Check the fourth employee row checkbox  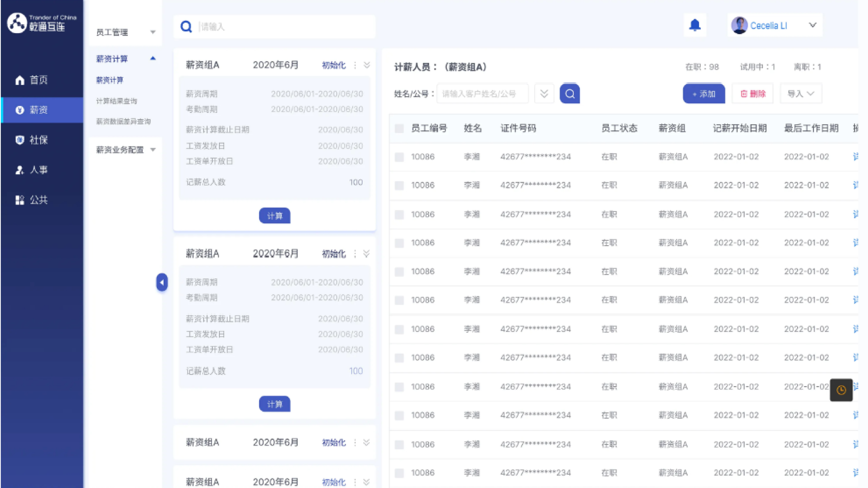tap(399, 243)
